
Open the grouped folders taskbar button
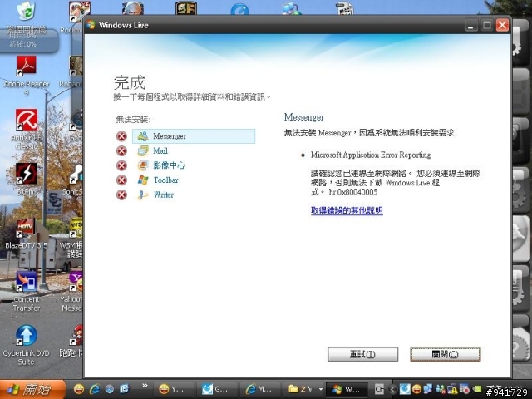303,390
